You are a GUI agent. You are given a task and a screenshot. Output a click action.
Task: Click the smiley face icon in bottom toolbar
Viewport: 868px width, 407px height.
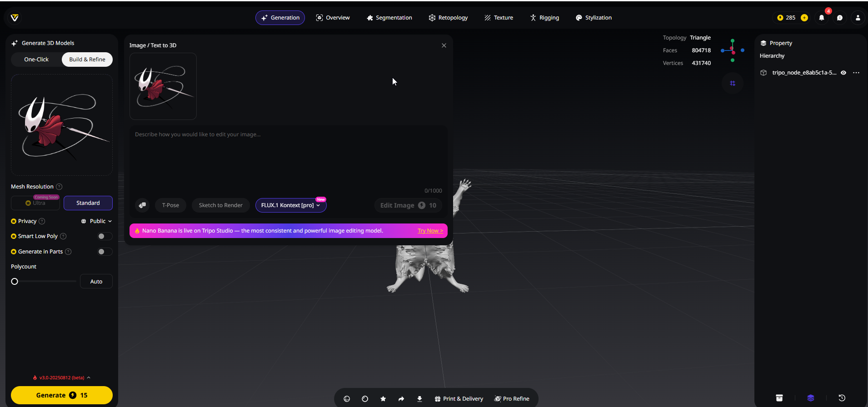(x=347, y=399)
